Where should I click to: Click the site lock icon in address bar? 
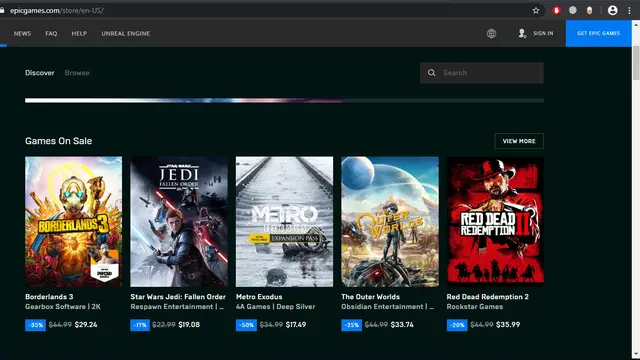(x=2, y=11)
